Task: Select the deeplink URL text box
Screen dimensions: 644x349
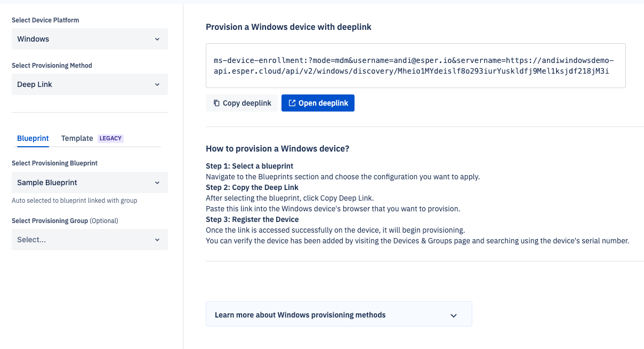Action: click(416, 65)
